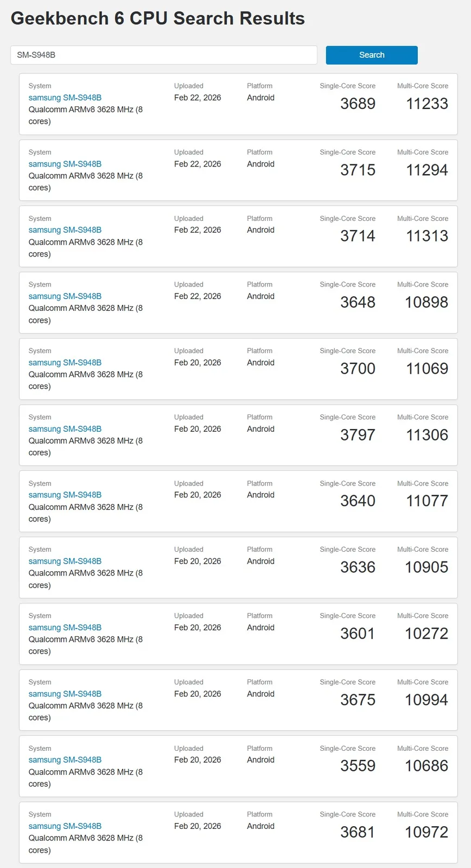The width and height of the screenshot is (471, 868).
Task: Click the multi-core score 11233
Action: click(x=427, y=104)
